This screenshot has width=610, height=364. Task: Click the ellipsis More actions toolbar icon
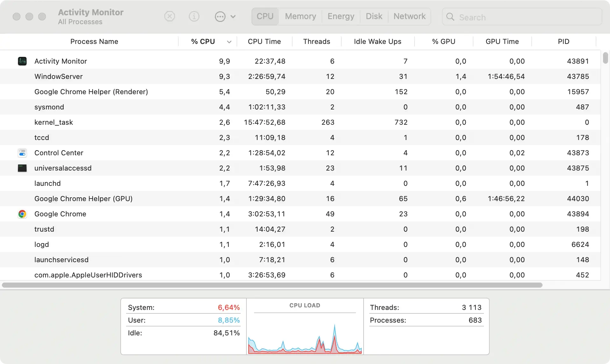(x=220, y=17)
